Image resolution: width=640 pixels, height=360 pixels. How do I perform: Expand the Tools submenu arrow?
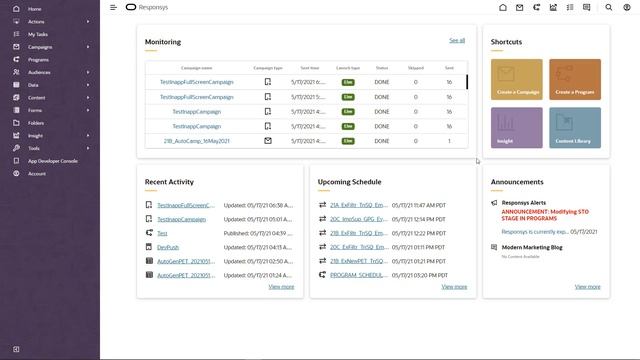coord(88,148)
